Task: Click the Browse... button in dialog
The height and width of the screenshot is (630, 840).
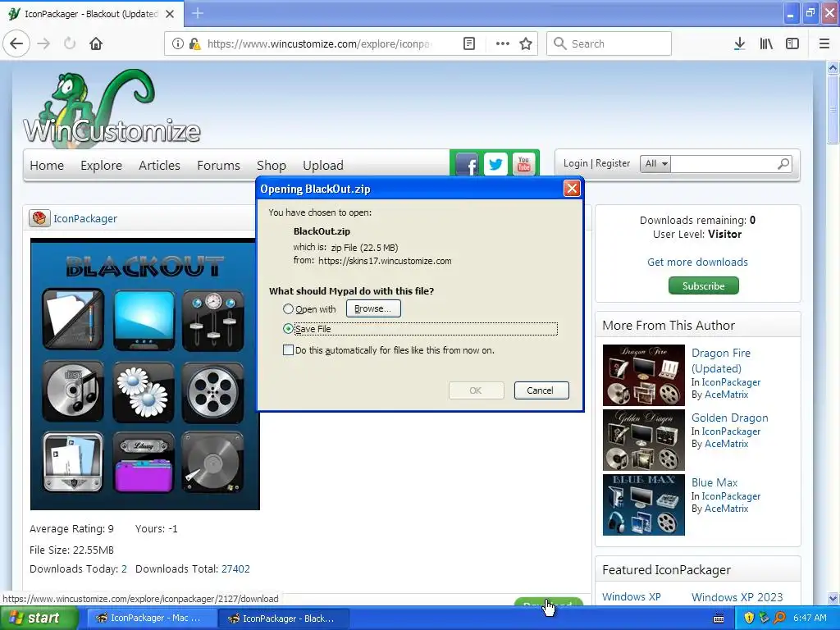Action: click(373, 308)
